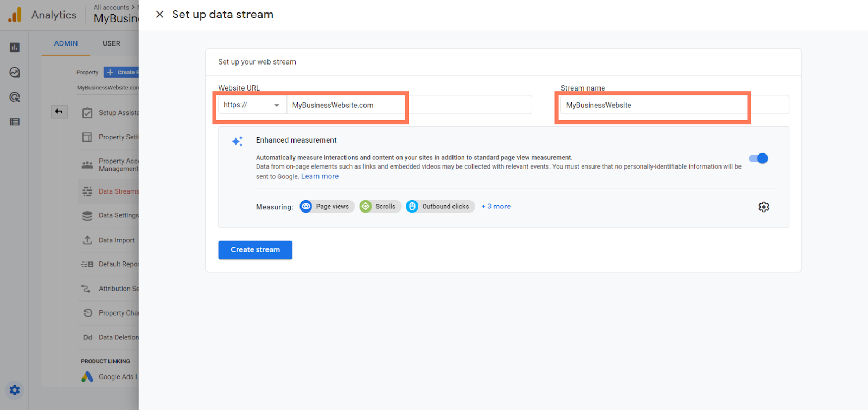Switch to the USER tab
The width and height of the screenshot is (868, 410).
(111, 43)
